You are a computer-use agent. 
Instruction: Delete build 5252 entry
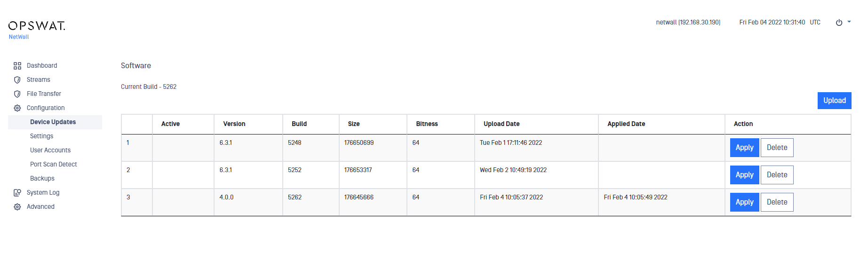coord(777,175)
